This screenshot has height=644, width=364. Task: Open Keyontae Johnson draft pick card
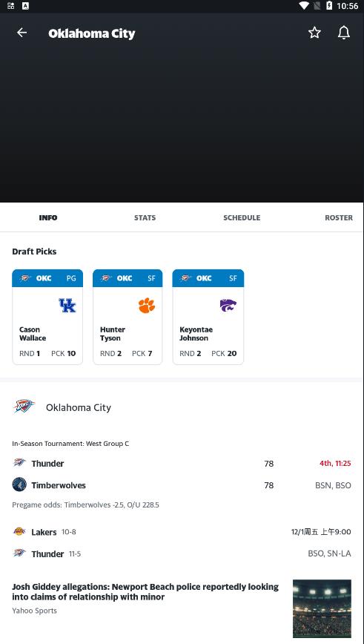tap(208, 317)
